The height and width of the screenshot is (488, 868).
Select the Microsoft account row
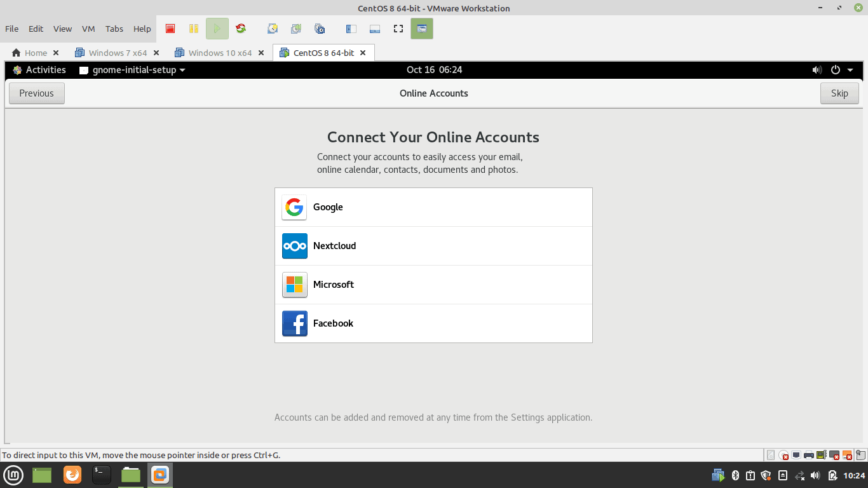(x=433, y=285)
